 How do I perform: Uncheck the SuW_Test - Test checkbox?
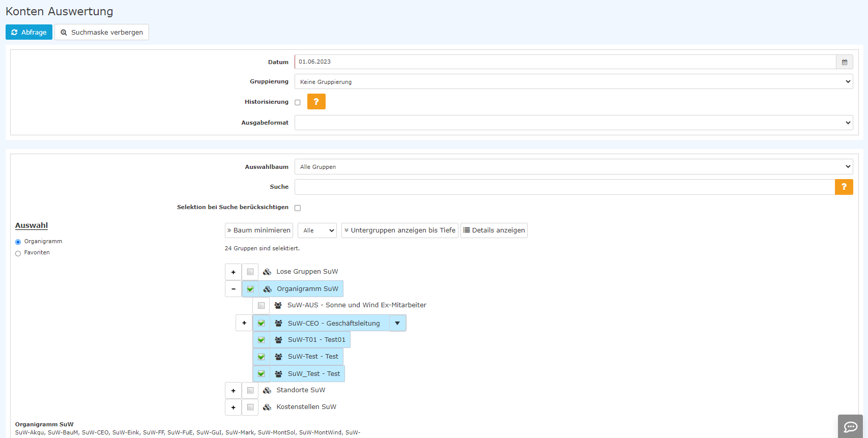click(x=261, y=374)
